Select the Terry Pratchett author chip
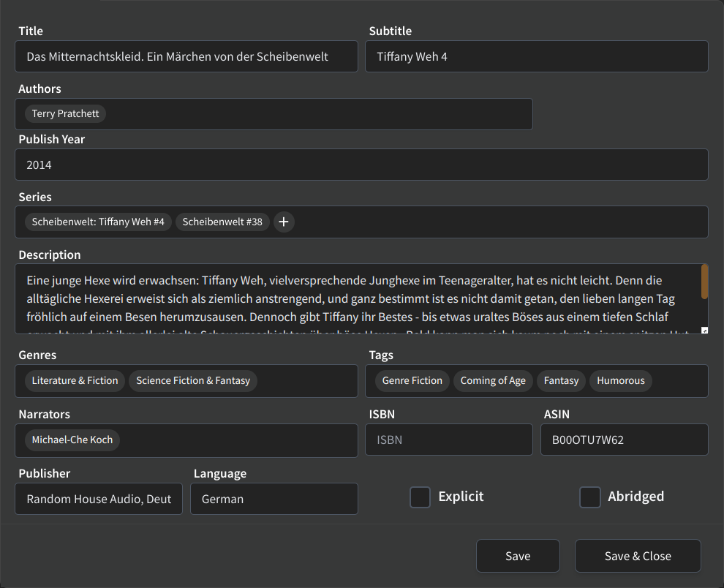Image resolution: width=724 pixels, height=588 pixels. 66,114
